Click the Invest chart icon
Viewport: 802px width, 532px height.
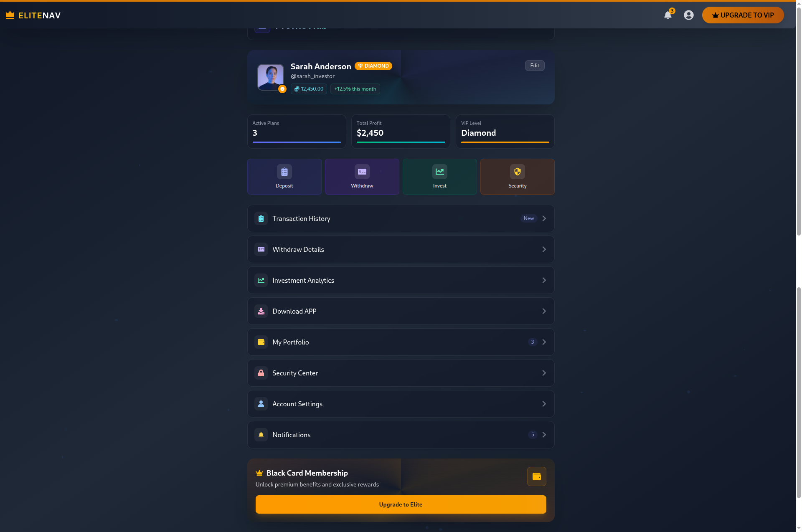[x=439, y=172]
